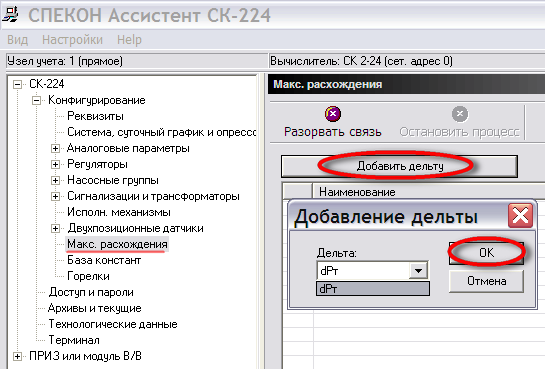Select Реквизиты tree item
The height and width of the screenshot is (369, 545).
(95, 116)
